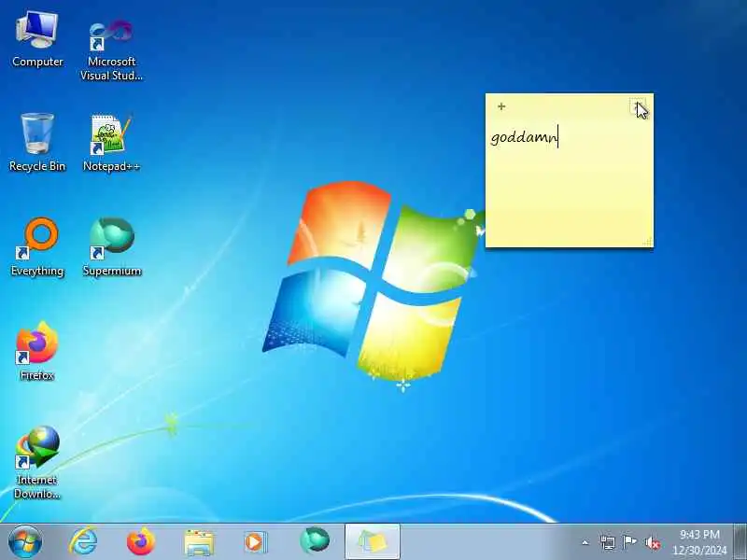747x560 pixels.
Task: Show hidden system tray icons
Action: 585,542
